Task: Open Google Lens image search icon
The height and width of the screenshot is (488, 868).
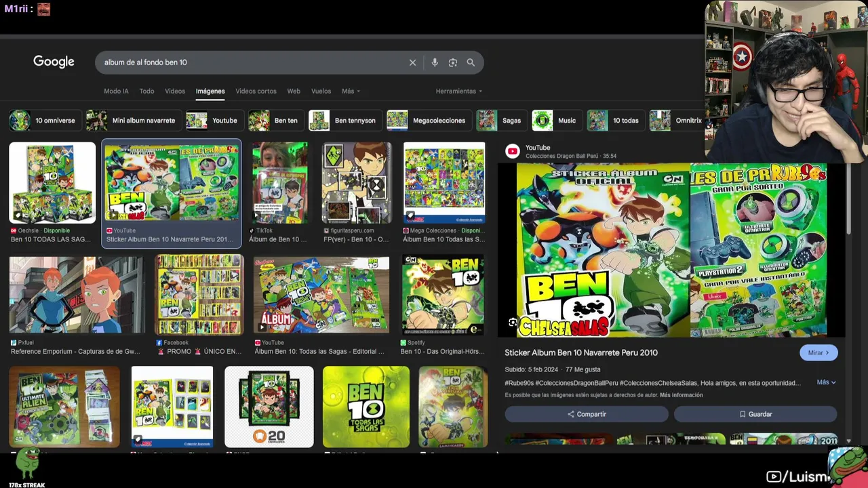Action: 453,62
